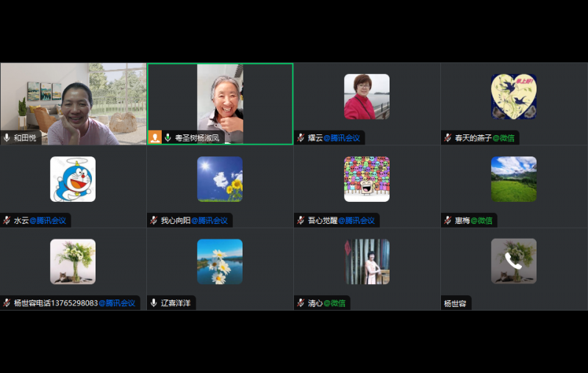Screen dimensions: 588x373
Task: Click the phone call icon on 杨世容's avatar
Action: coord(514,261)
